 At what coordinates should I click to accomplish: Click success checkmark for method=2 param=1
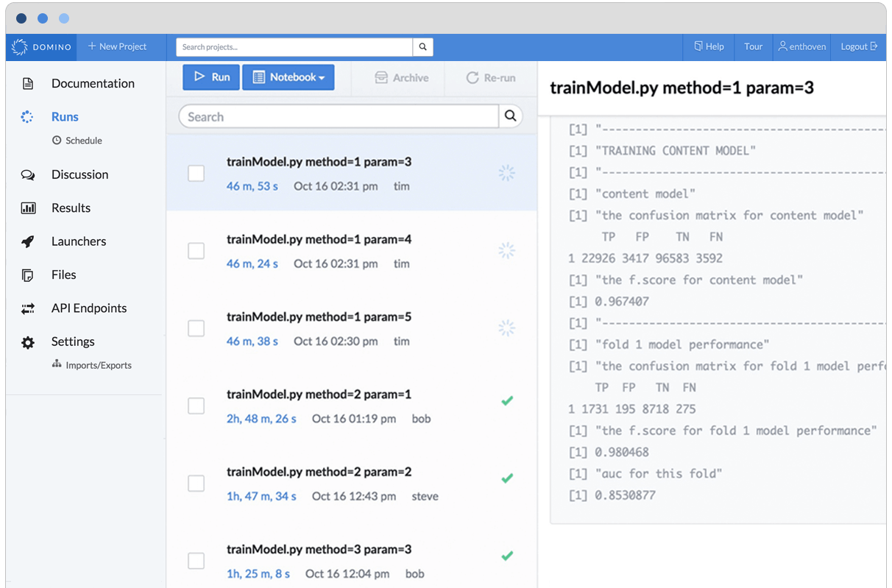coord(507,401)
